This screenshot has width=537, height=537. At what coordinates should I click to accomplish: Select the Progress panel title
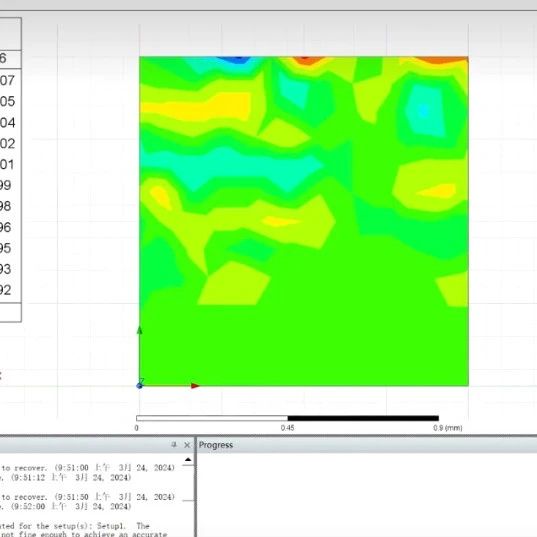(216, 445)
